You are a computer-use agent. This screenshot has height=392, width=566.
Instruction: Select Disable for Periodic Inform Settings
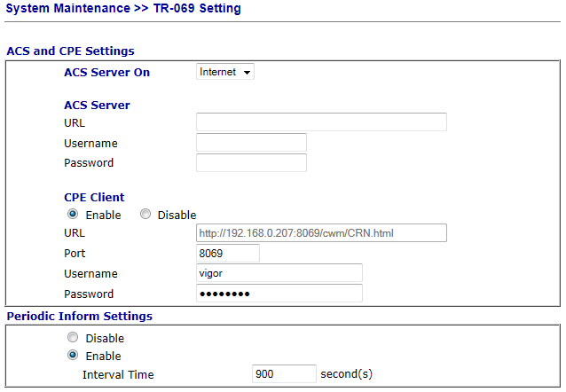click(73, 338)
